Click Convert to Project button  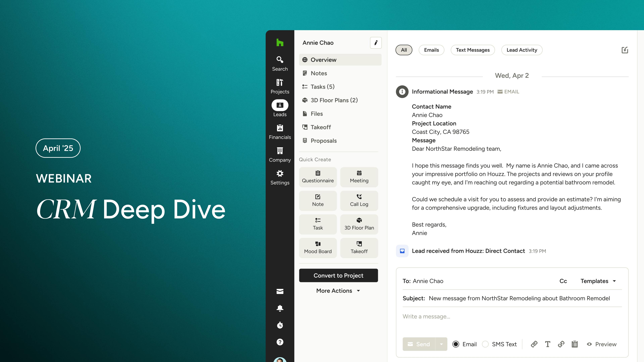[x=338, y=275]
